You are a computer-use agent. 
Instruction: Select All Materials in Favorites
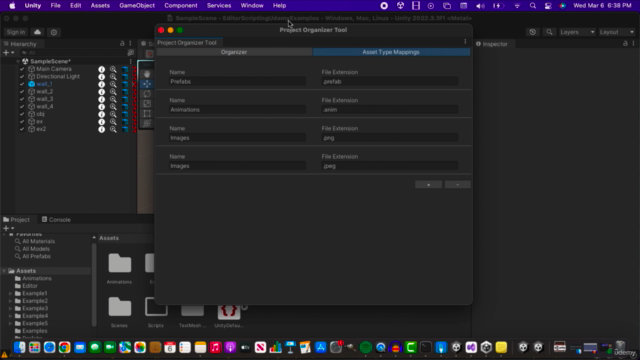(38, 242)
